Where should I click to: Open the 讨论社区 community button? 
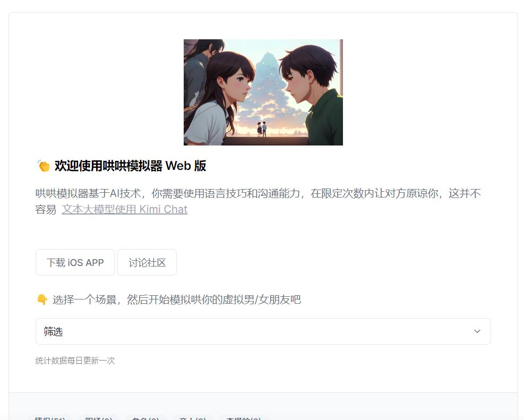click(x=147, y=262)
